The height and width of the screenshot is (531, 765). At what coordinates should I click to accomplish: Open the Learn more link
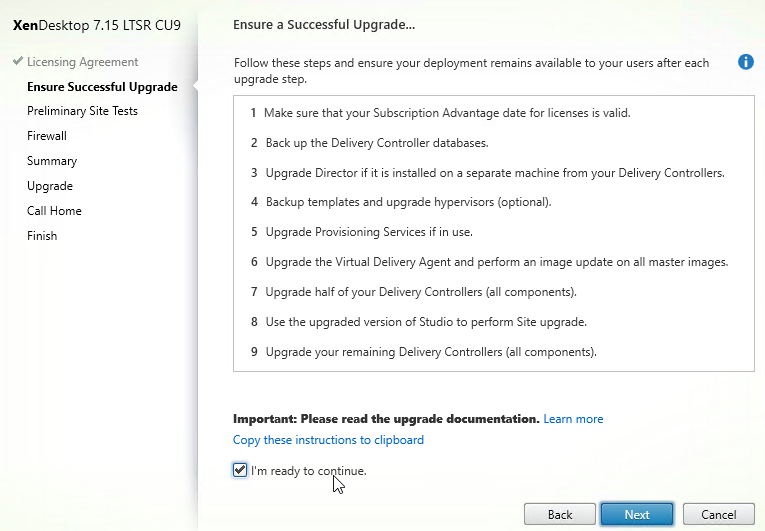(573, 419)
